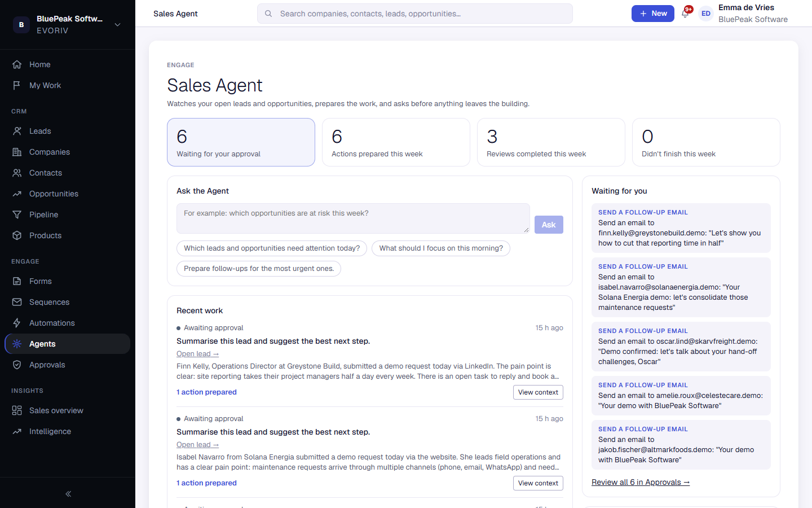812x508 pixels.
Task: Open the Intelligence chart icon
Action: [17, 431]
